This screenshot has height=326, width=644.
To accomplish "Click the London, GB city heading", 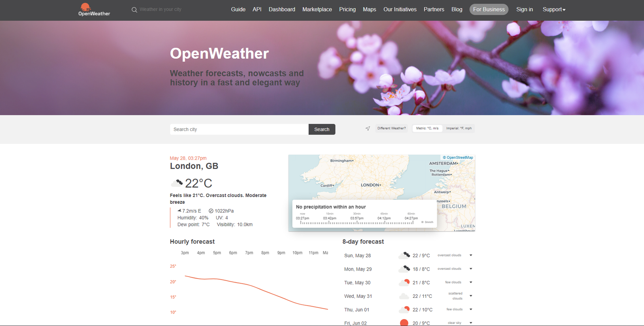I will coord(194,166).
